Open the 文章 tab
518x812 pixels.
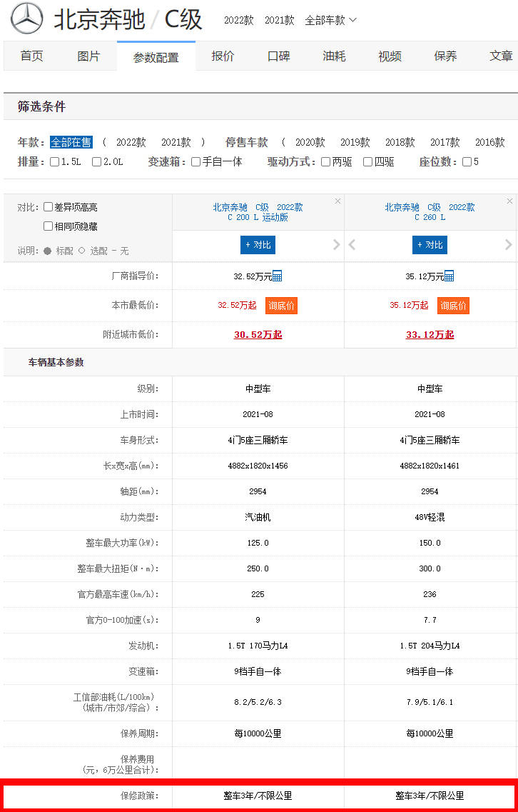(501, 56)
